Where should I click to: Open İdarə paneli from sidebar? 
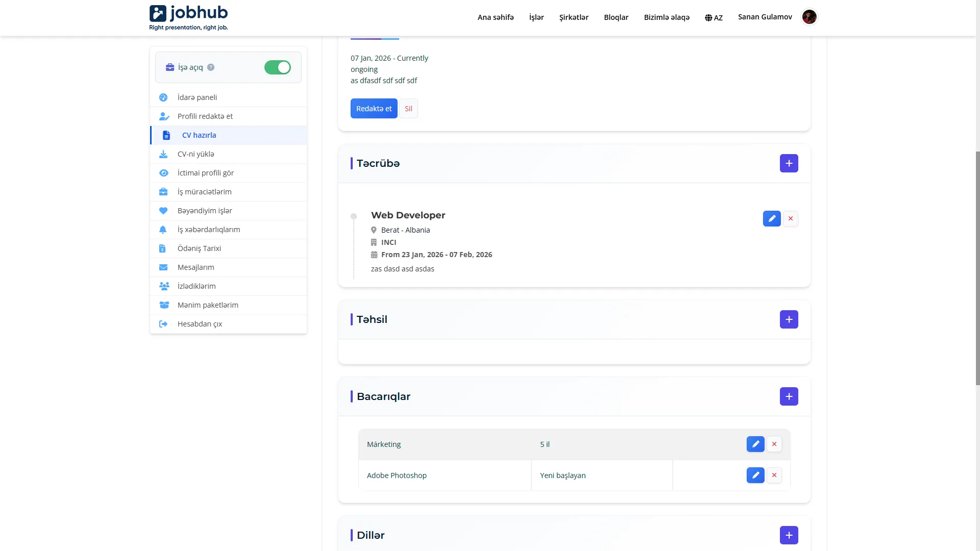click(228, 97)
